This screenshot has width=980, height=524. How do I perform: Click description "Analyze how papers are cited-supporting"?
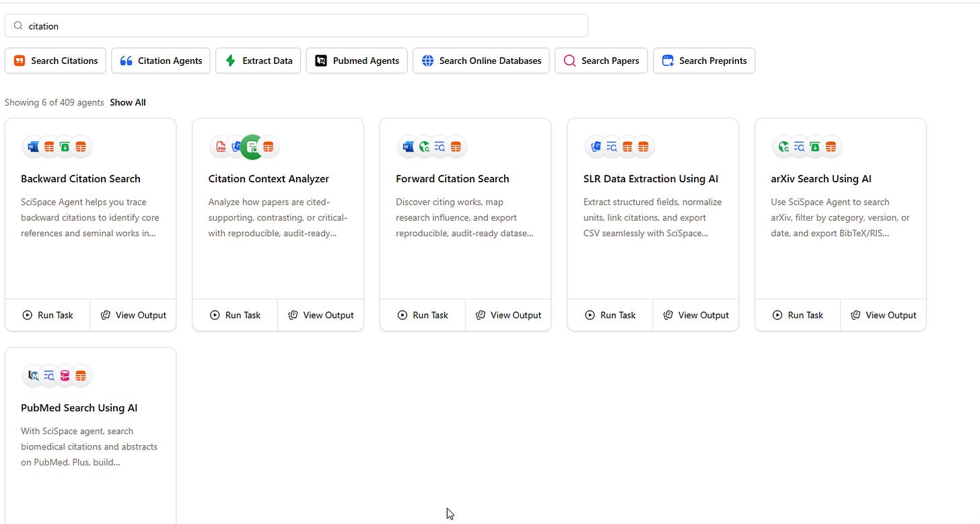pos(278,218)
